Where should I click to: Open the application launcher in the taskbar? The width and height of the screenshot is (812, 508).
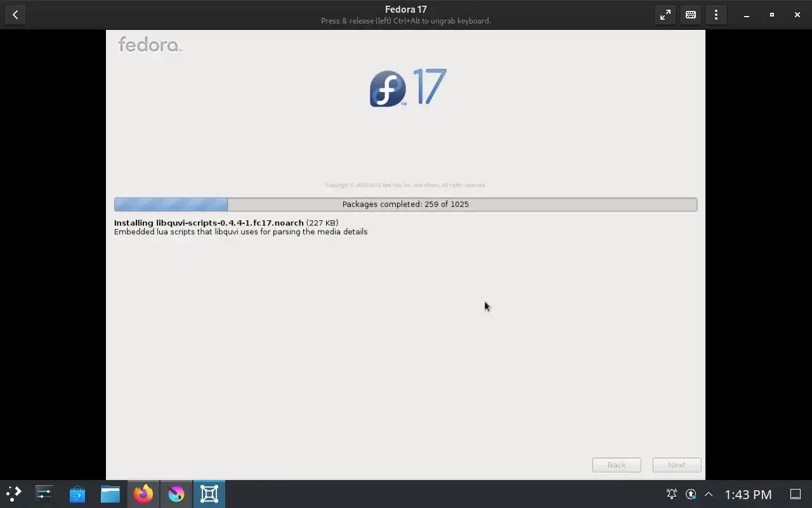[x=13, y=493]
